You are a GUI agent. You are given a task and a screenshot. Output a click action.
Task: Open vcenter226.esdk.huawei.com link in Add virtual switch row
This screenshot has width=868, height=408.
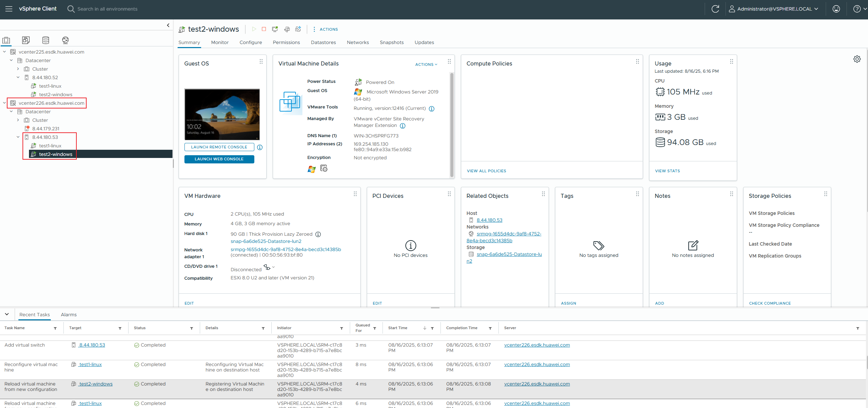pos(537,345)
